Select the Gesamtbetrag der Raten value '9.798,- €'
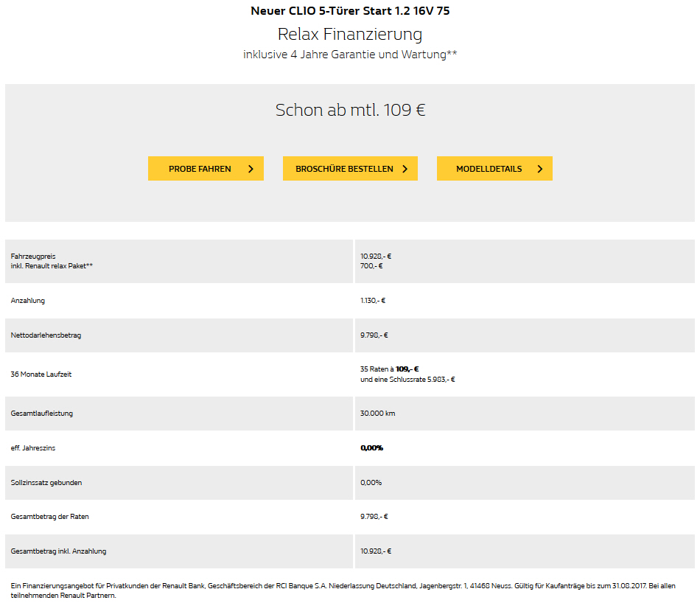 coord(374,517)
